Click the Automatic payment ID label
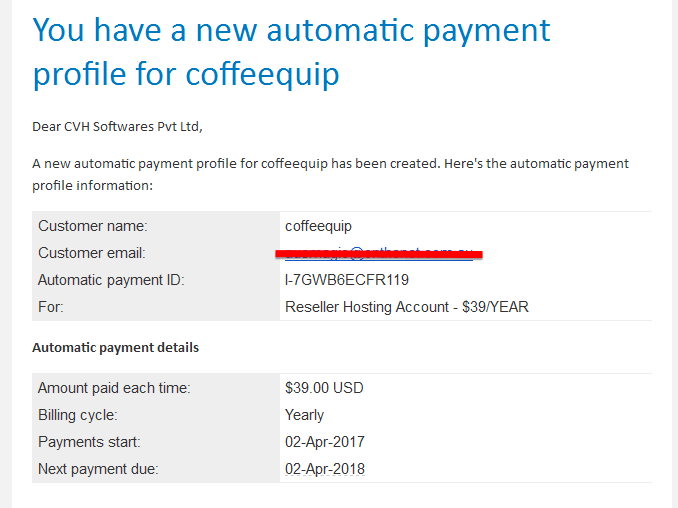 click(111, 280)
